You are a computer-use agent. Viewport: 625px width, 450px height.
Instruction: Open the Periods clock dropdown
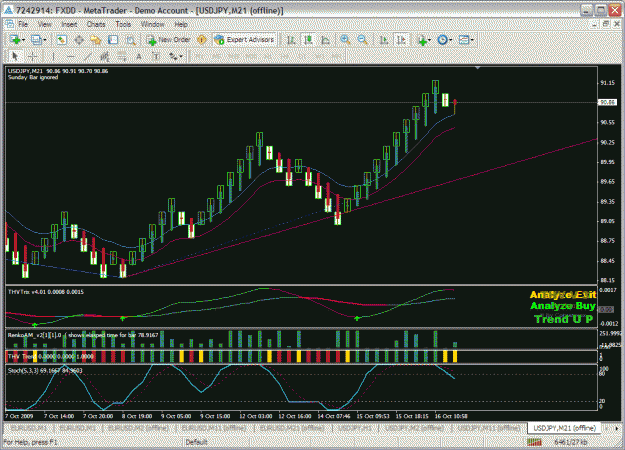coord(445,40)
